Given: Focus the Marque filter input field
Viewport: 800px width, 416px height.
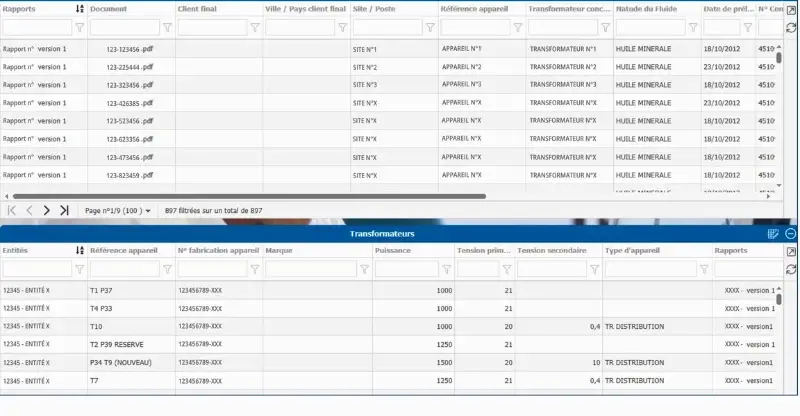Looking at the screenshot, I should [311, 269].
